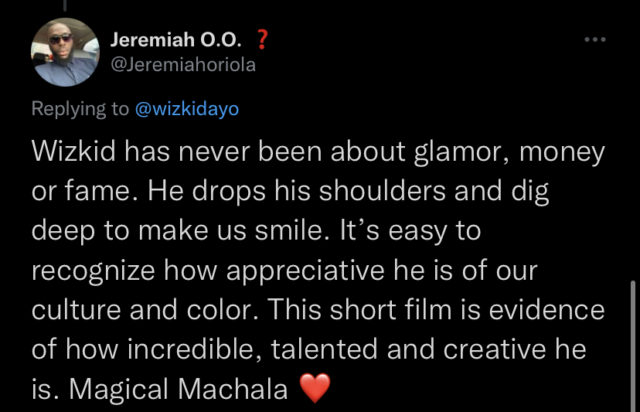Click the red question mark emoji beside name
This screenshot has width=640, height=412.
[x=262, y=40]
